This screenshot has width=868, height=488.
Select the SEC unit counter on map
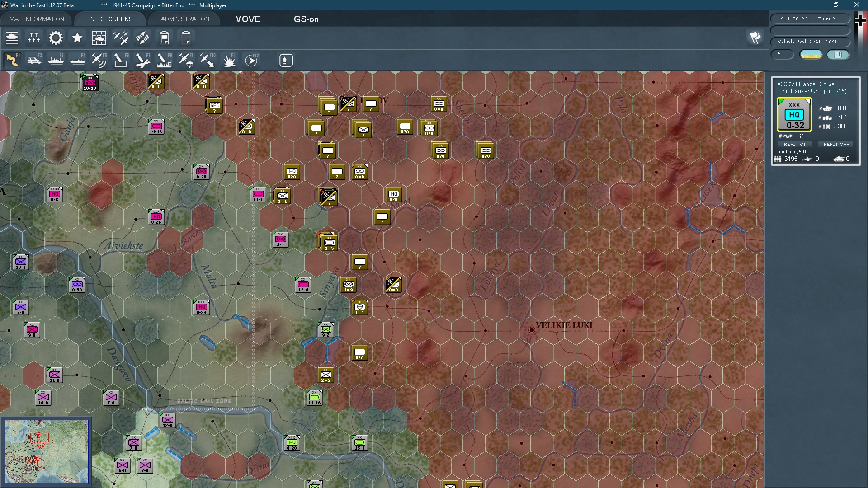(214, 106)
